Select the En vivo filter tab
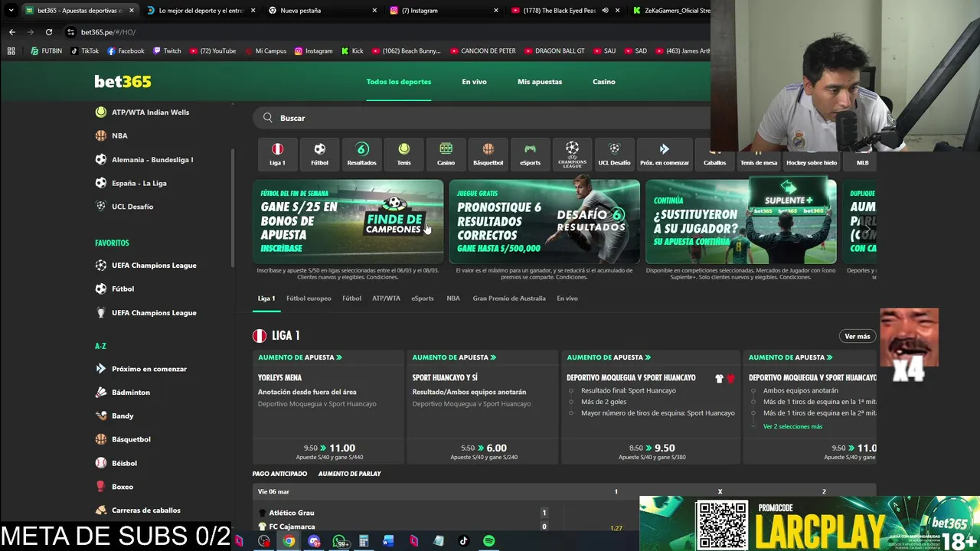Image resolution: width=980 pixels, height=551 pixels. click(x=567, y=298)
